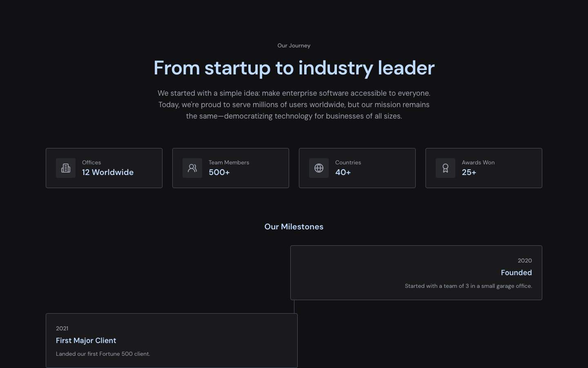This screenshot has height=368, width=588.
Task: Click the "From startup to industry leader" heading
Action: [x=294, y=68]
